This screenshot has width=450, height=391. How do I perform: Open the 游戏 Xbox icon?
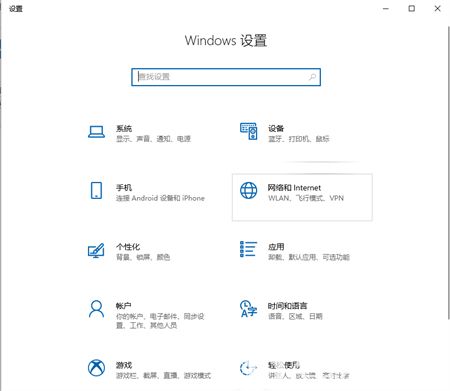(x=96, y=368)
